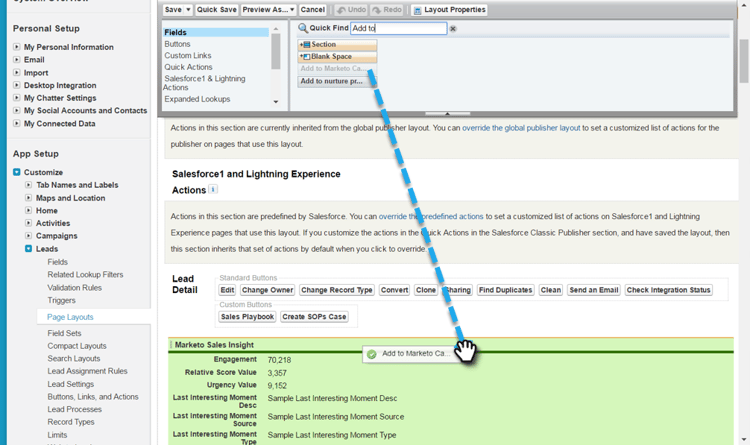
Task: Click the Quick Find magnifier icon
Action: tap(303, 28)
